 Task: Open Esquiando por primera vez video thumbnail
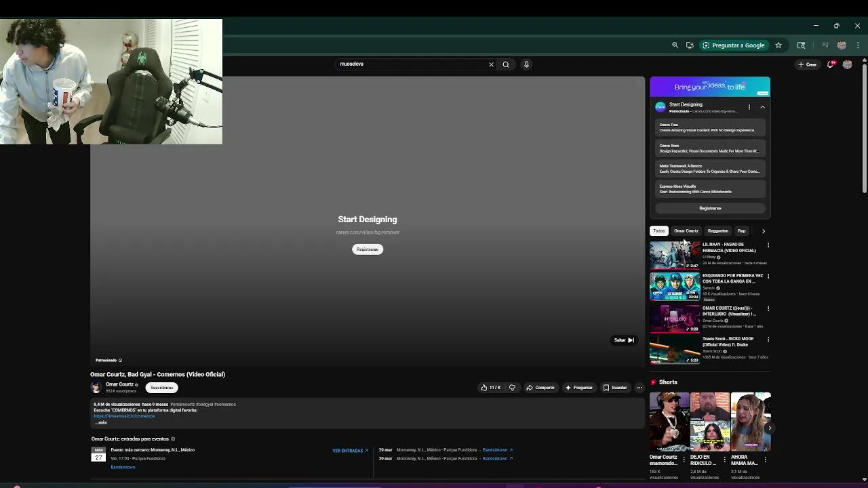[675, 287]
